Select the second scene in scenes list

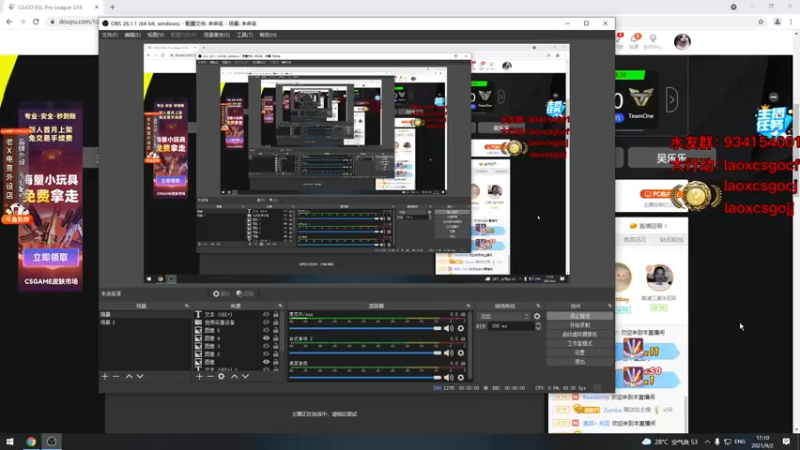[145, 322]
